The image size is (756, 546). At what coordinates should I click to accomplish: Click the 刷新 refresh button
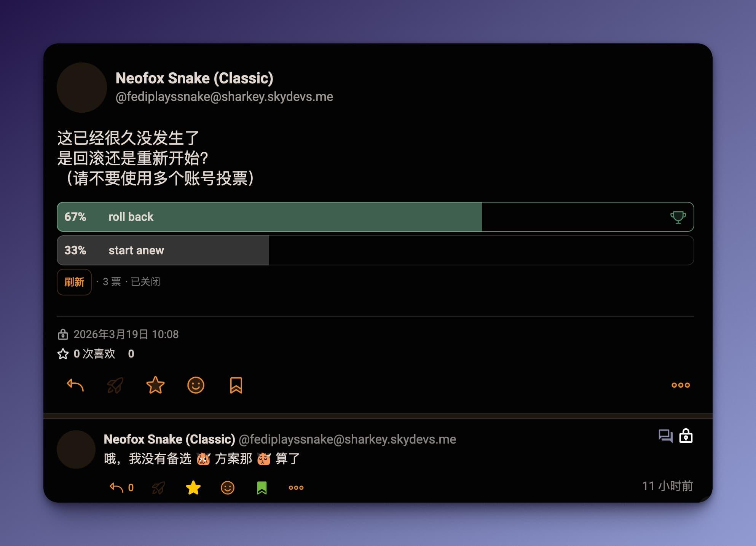[x=74, y=282]
